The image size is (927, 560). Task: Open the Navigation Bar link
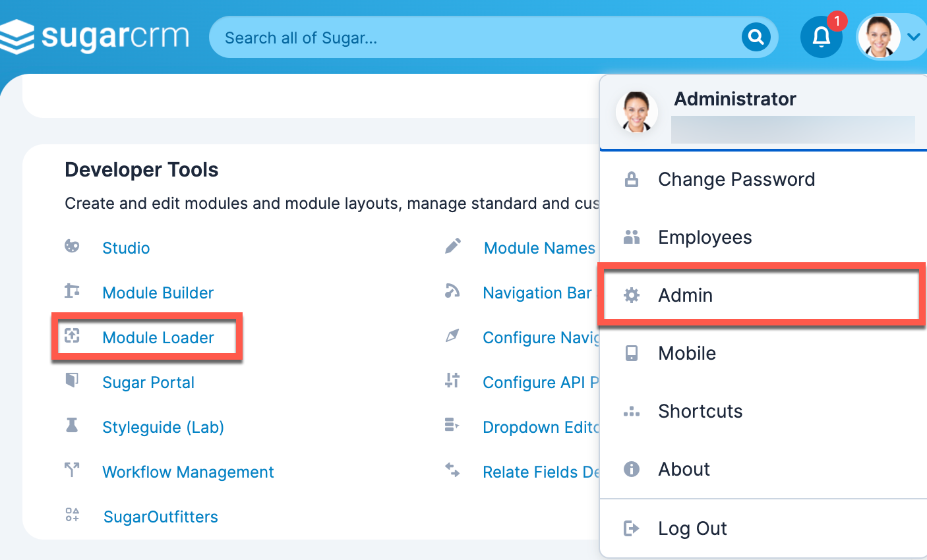click(x=537, y=293)
